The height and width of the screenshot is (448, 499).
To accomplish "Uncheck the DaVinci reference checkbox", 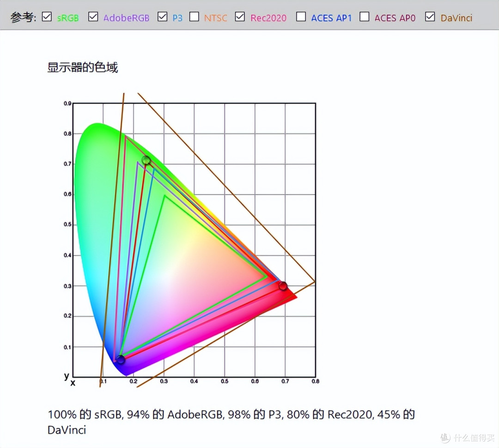I will coord(430,17).
